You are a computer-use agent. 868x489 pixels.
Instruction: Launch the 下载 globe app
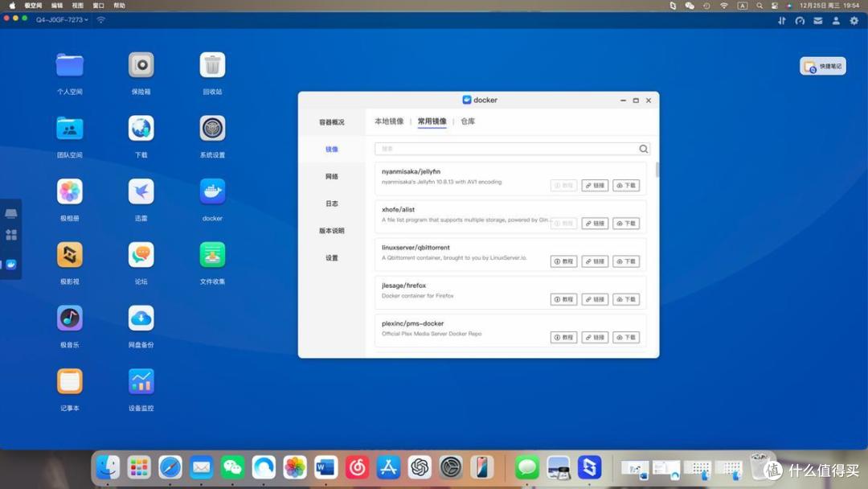pyautogui.click(x=141, y=129)
